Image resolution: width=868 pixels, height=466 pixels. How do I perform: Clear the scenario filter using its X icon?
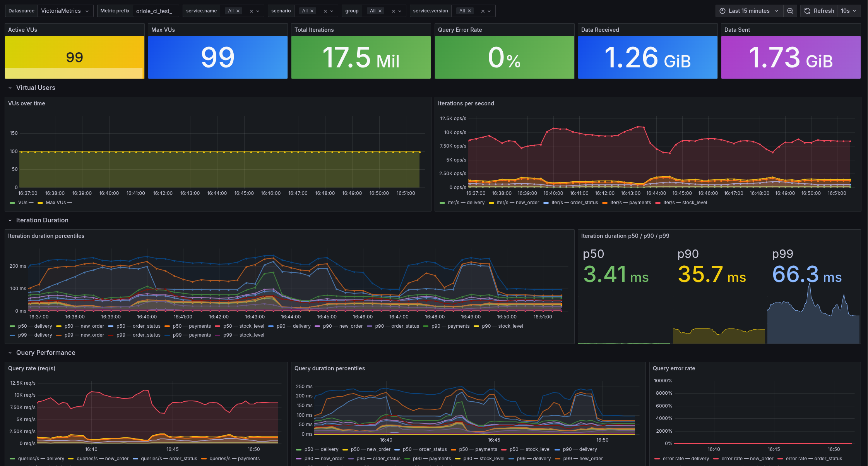pos(325,10)
